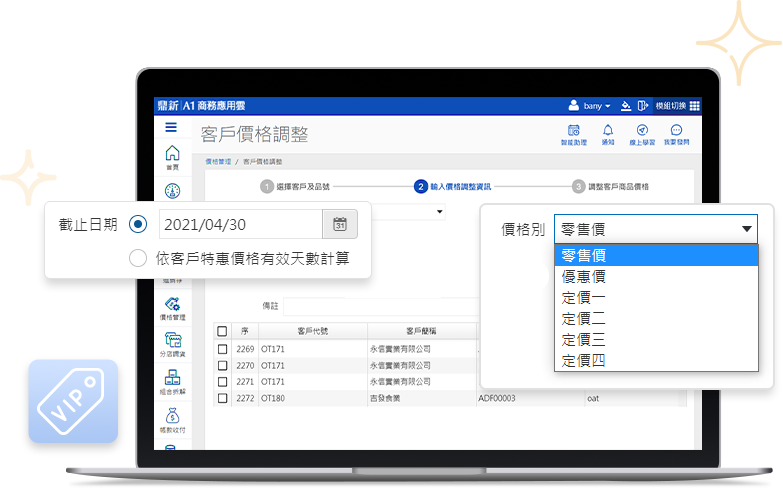Open 通知 notifications bell
Viewport: 783px width, 489px height.
point(608,135)
